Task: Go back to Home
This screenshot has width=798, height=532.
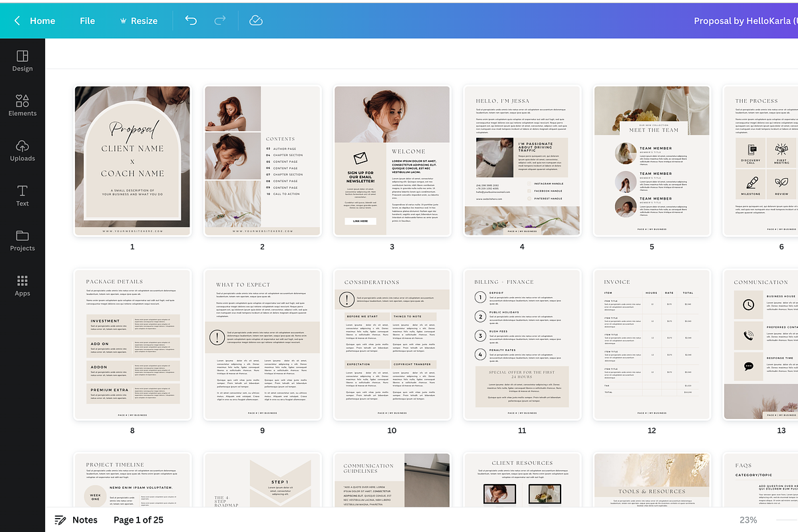Action: click(43, 21)
